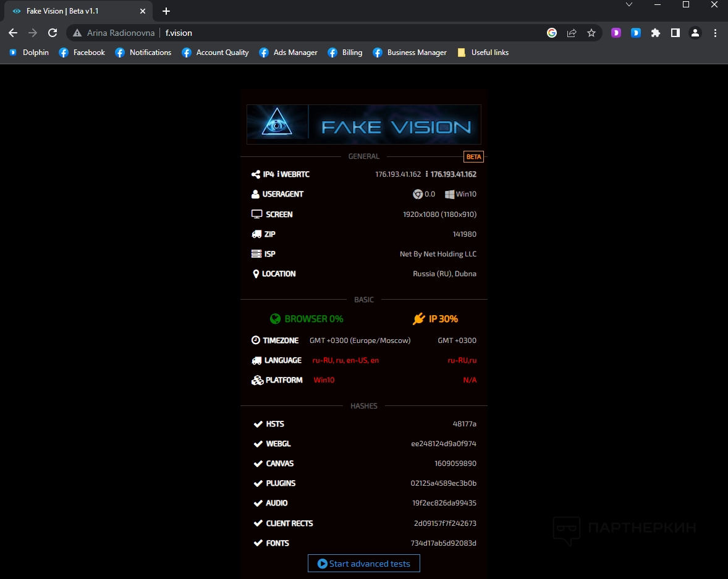Click the CANVAS hash 1609059890

pos(455,463)
